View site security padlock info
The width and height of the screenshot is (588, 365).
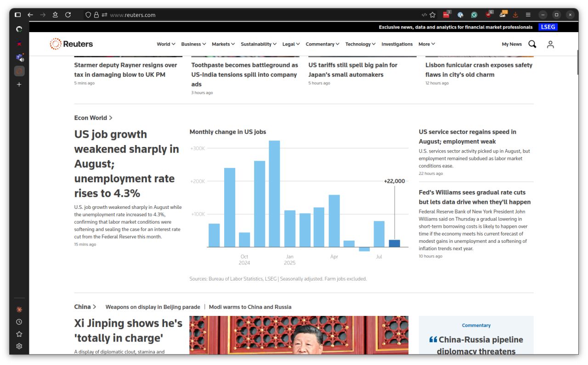(96, 15)
